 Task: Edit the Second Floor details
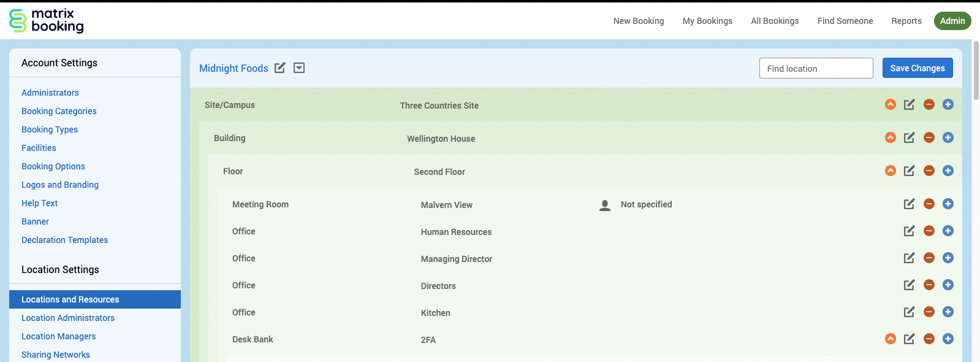(909, 171)
